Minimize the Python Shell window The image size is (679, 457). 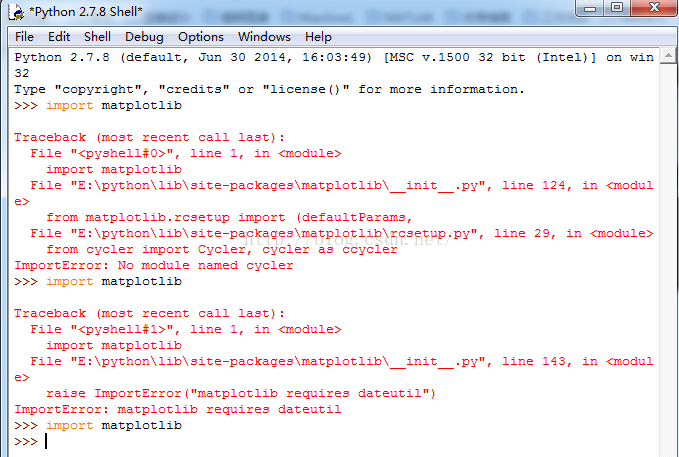(590, 8)
